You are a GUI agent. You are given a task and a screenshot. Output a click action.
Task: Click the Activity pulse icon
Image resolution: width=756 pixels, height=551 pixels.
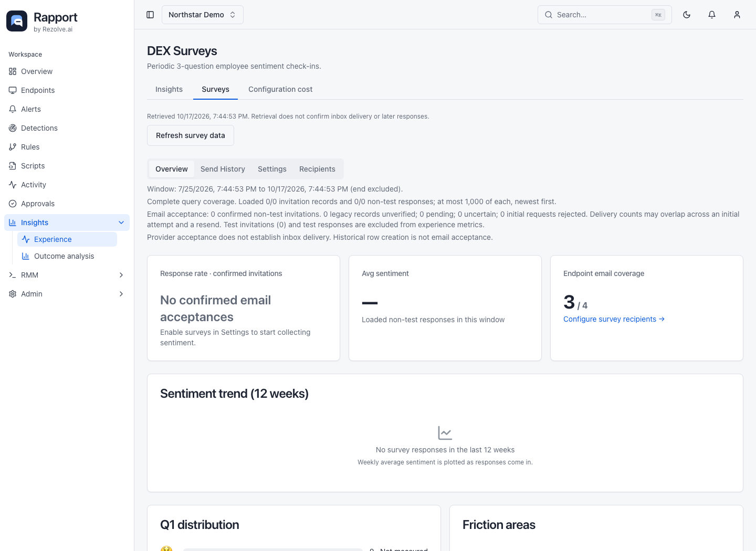(x=13, y=185)
